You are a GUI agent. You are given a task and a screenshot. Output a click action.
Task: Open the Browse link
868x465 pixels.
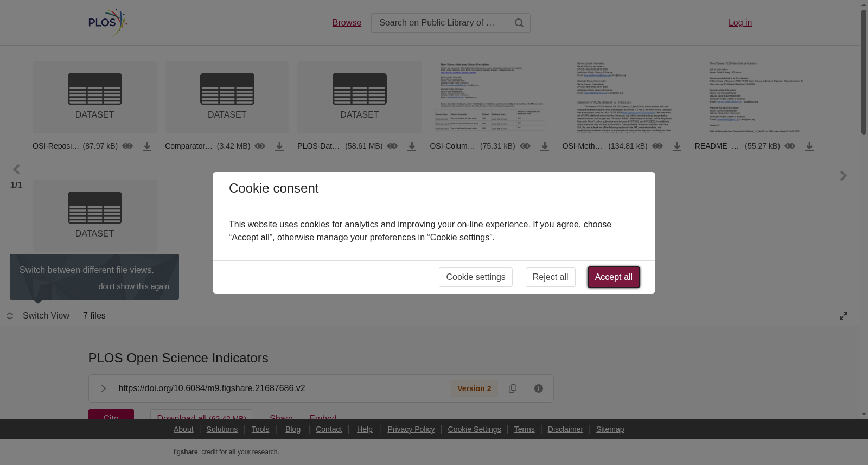(347, 22)
